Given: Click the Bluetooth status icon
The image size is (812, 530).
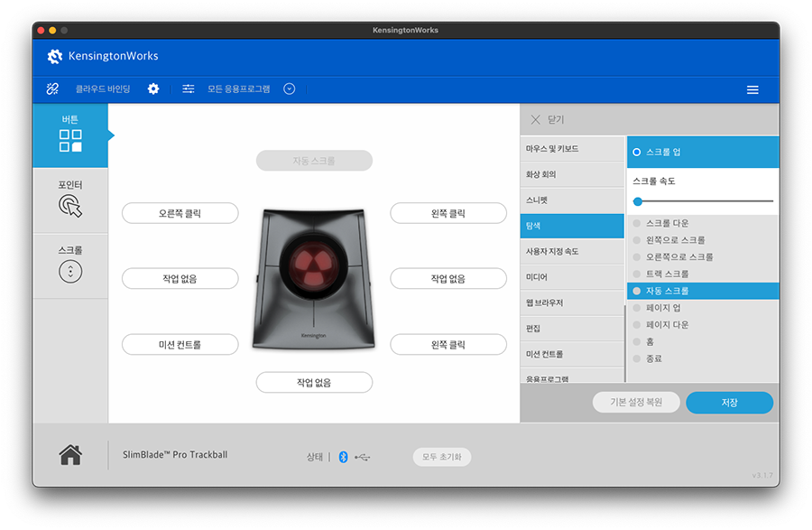Looking at the screenshot, I should (x=343, y=457).
